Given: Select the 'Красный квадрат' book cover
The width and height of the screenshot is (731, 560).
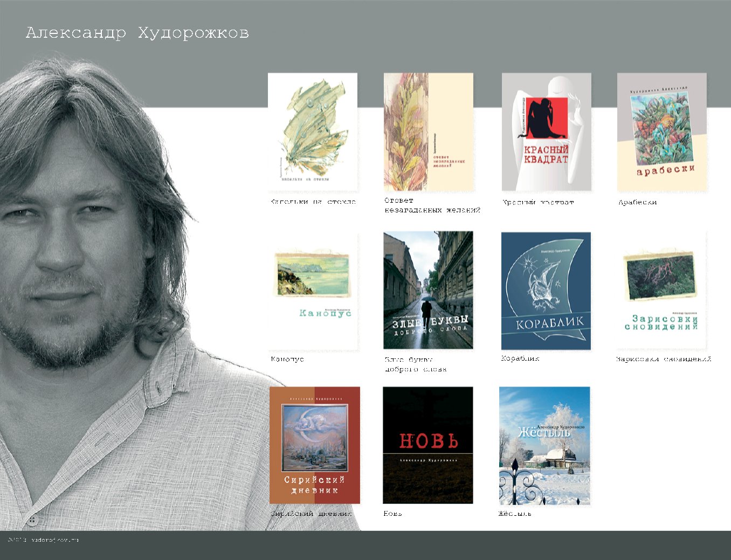Looking at the screenshot, I should click(547, 132).
